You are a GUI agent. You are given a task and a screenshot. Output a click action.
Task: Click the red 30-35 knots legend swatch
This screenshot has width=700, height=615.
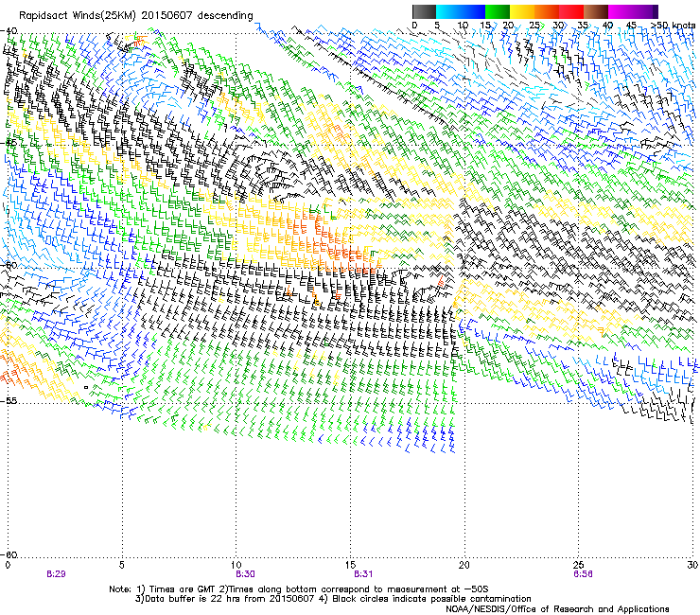pyautogui.click(x=571, y=11)
